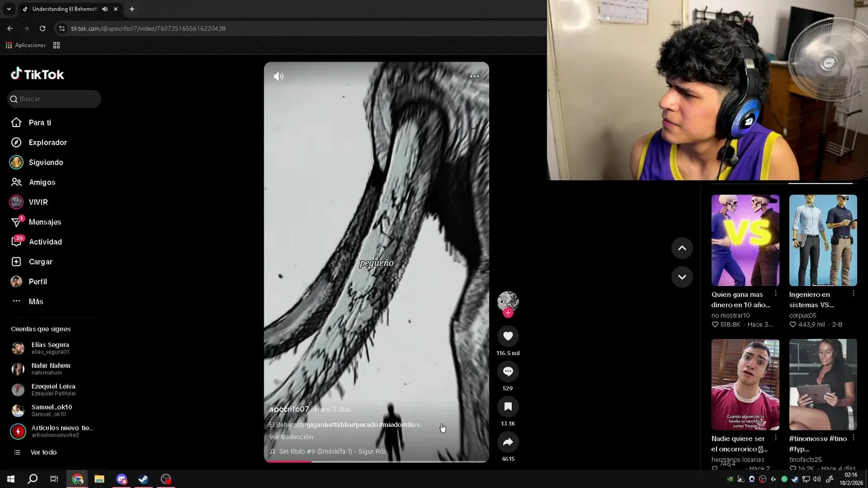
Task: Open Windows search in the taskbar
Action: point(33,479)
